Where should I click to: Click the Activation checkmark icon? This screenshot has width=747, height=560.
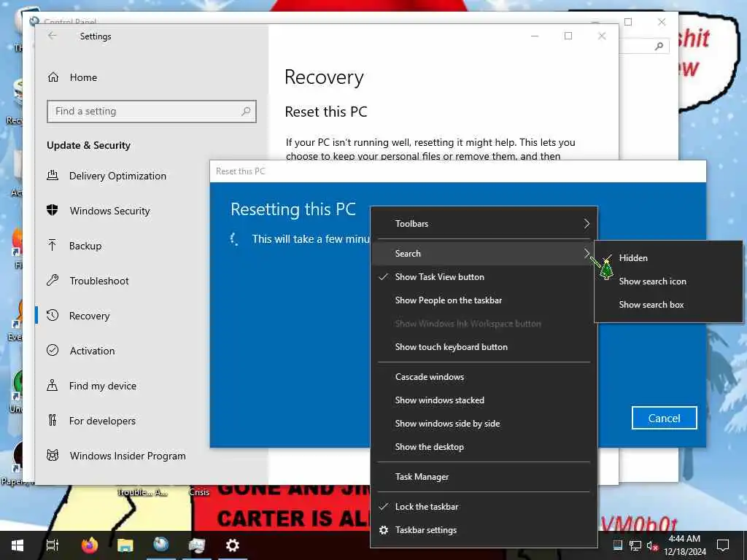click(x=53, y=350)
